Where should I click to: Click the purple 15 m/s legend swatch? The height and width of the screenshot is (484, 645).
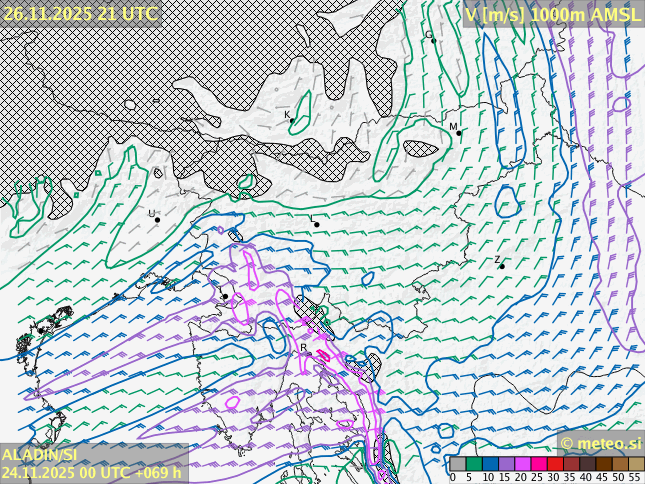coord(506,464)
